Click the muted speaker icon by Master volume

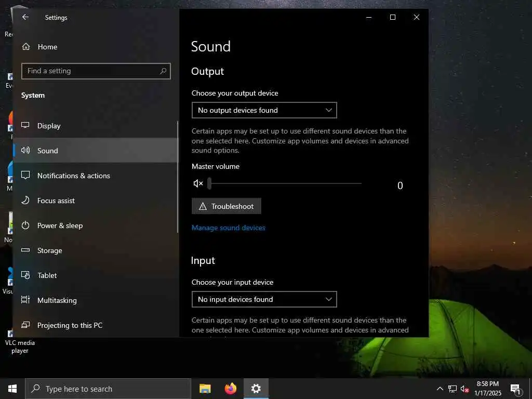(198, 183)
